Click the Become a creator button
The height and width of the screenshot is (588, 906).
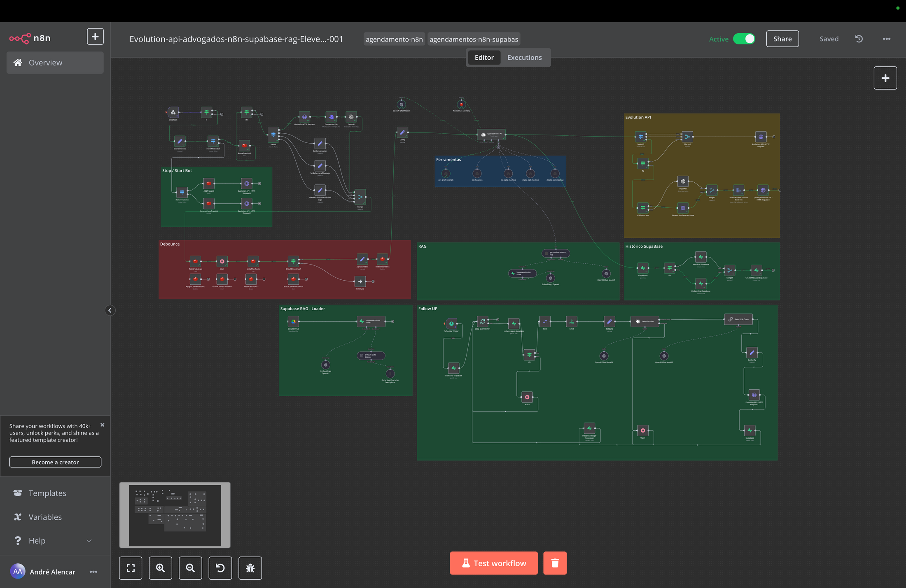[x=55, y=462]
